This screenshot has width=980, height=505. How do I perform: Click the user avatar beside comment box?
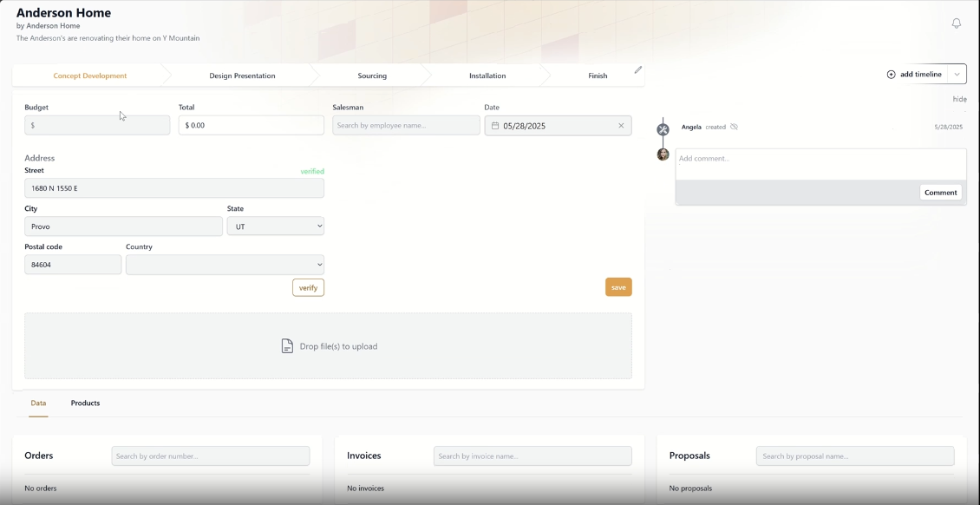(663, 154)
